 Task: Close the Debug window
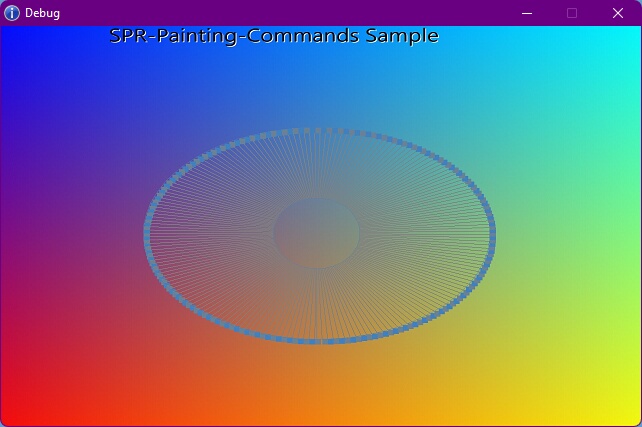(x=617, y=13)
